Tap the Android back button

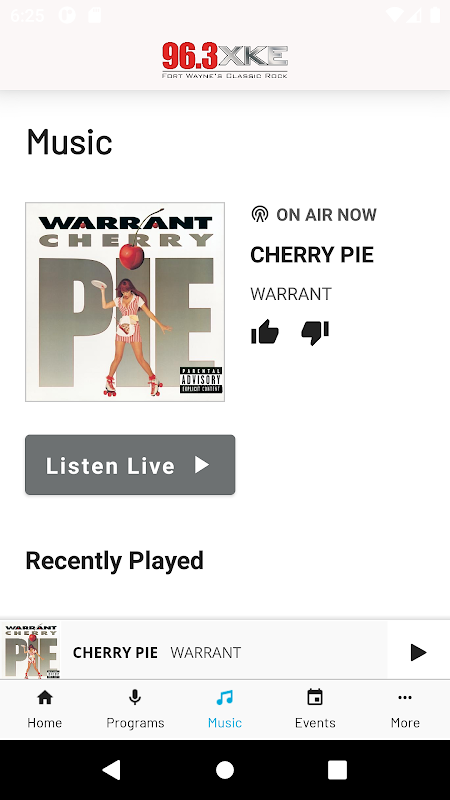[112, 770]
